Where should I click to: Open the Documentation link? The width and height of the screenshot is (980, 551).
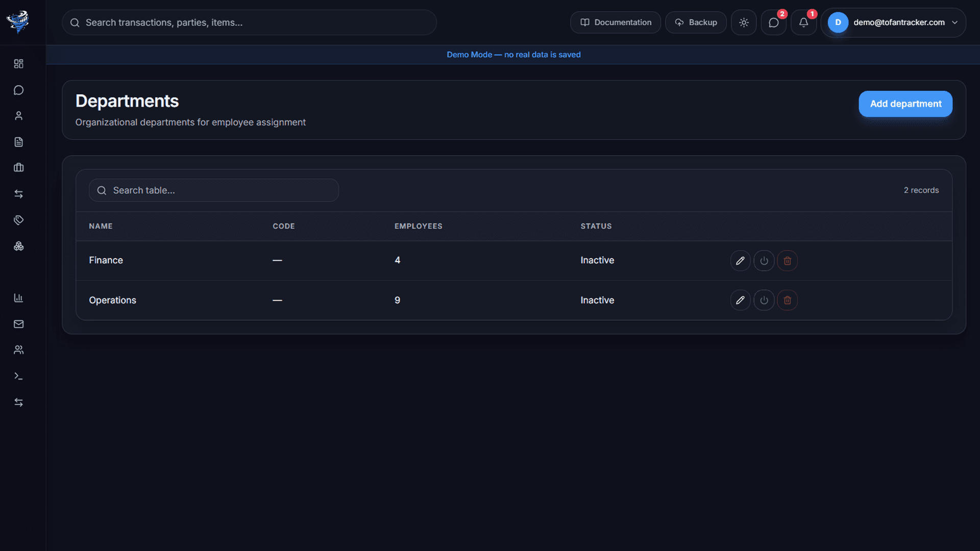tap(616, 22)
